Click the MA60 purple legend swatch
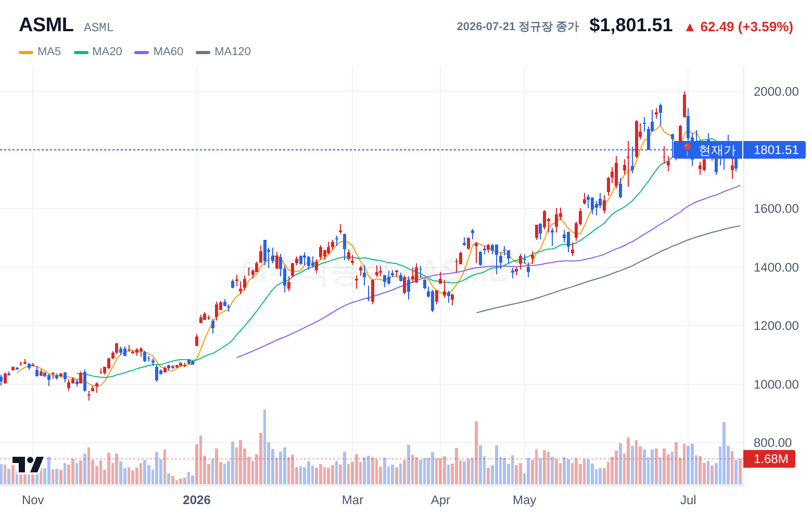The image size is (812, 514). [x=142, y=52]
